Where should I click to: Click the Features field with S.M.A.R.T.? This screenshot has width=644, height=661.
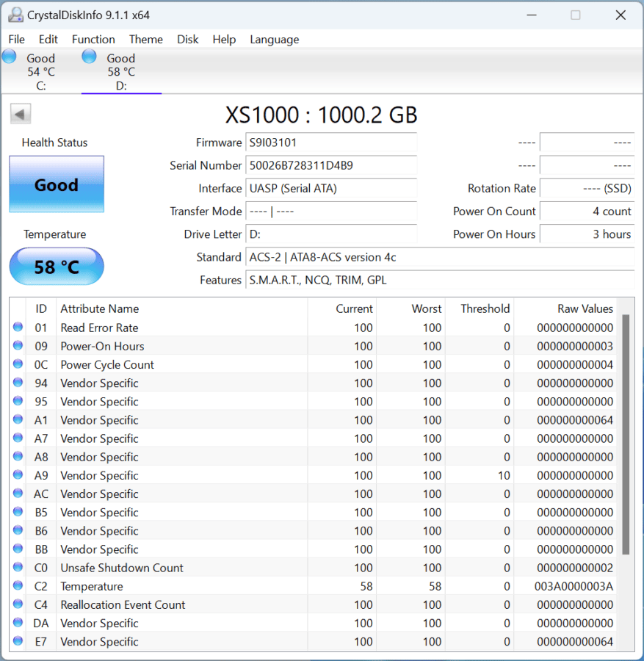[440, 280]
